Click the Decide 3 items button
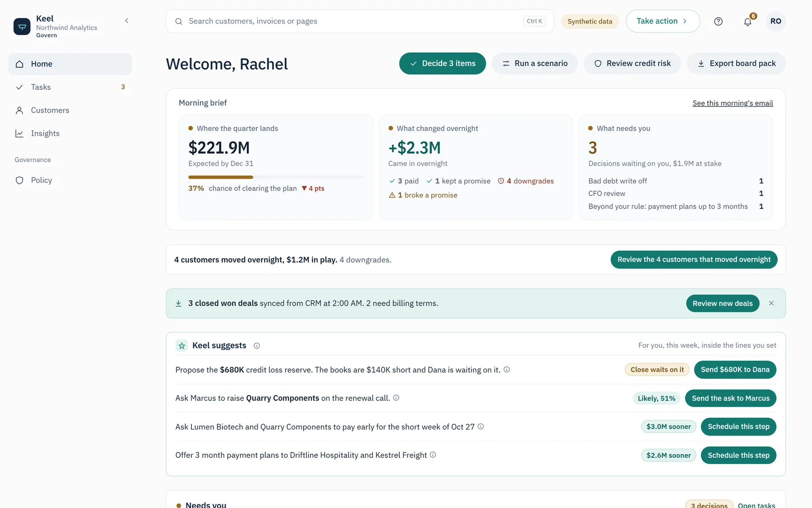The image size is (812, 508). tap(443, 64)
